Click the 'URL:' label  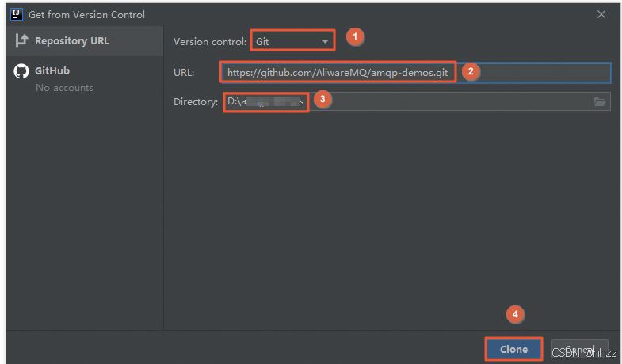click(x=184, y=73)
